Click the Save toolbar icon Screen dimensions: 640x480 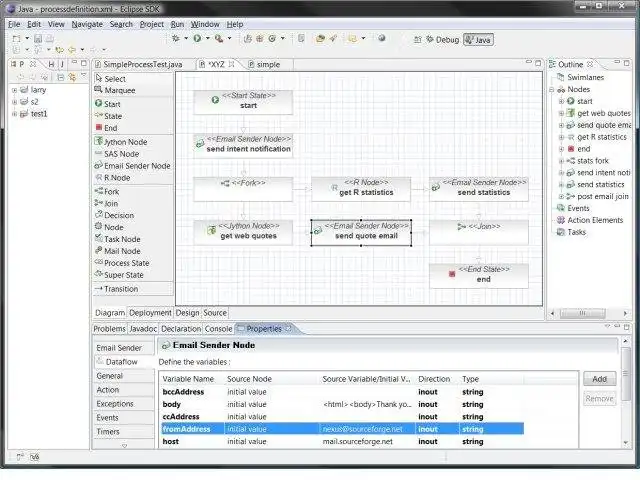click(38, 38)
